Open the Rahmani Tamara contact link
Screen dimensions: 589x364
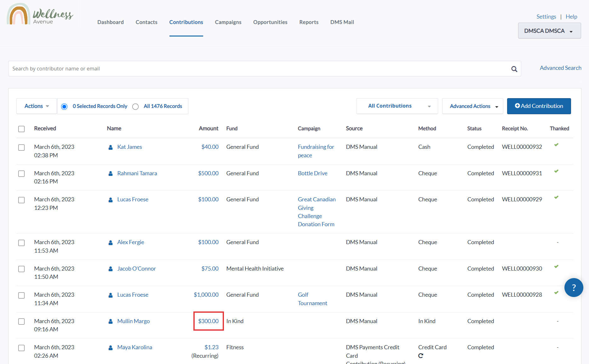(x=137, y=173)
